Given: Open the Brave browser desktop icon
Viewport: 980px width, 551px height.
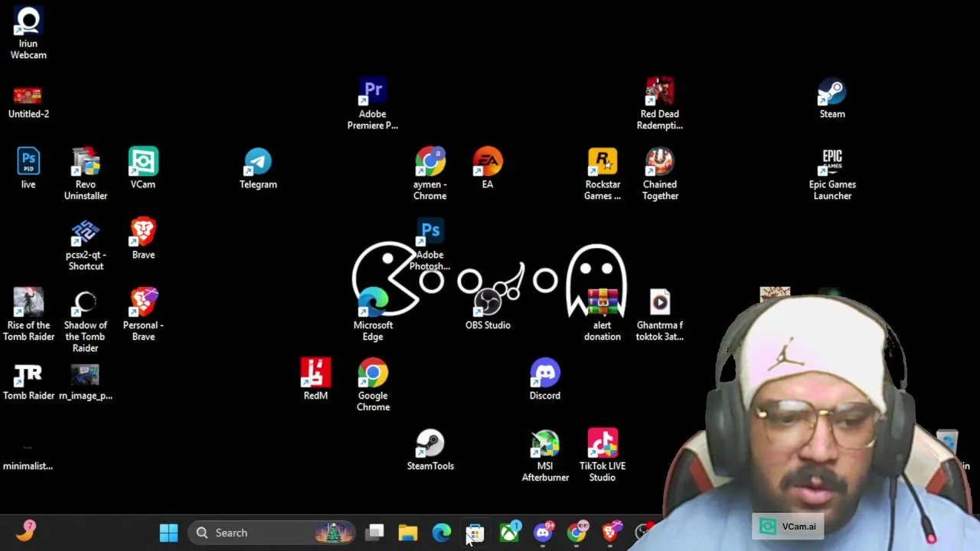Looking at the screenshot, I should (143, 239).
